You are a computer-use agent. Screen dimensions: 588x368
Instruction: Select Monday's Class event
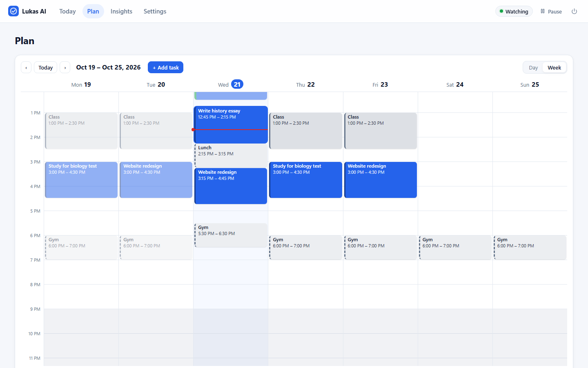pyautogui.click(x=81, y=131)
